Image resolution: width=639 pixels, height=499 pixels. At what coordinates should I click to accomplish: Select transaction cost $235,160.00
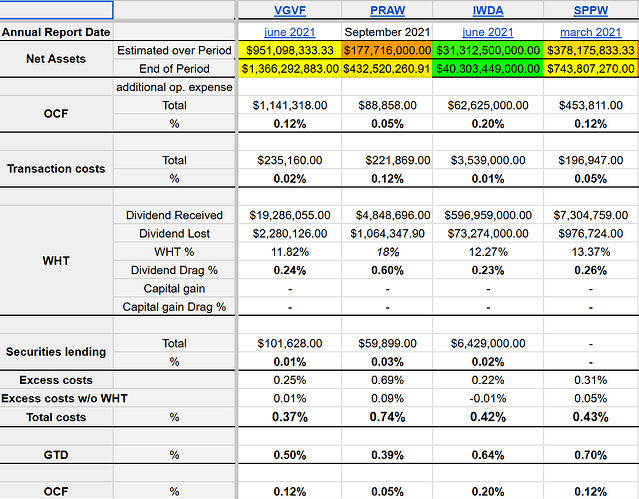290,160
